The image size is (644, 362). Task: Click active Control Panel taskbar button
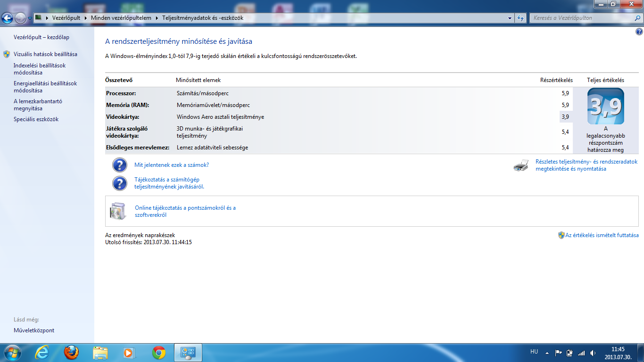188,353
